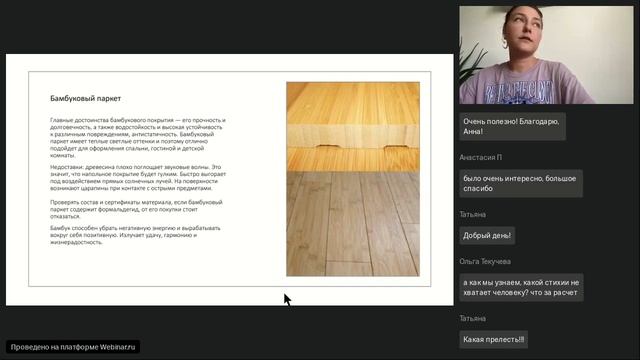Click author 'Татьяна' above 'Какая прелесть!!!'
This screenshot has width=640, height=360.
click(472, 318)
